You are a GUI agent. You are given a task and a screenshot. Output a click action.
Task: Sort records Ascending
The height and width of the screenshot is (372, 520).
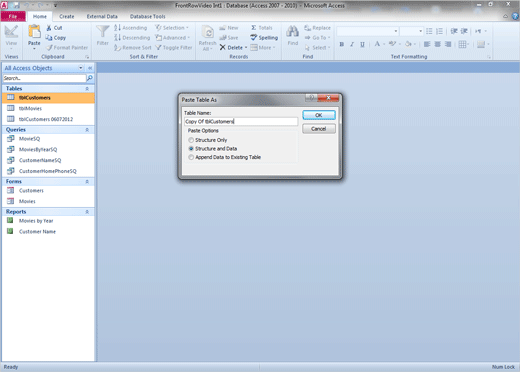click(x=130, y=28)
